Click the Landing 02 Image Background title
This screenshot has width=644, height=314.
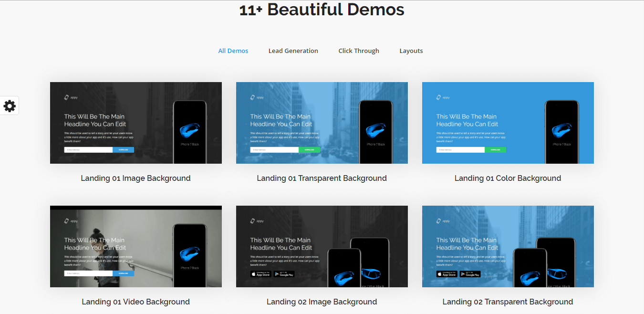point(322,302)
